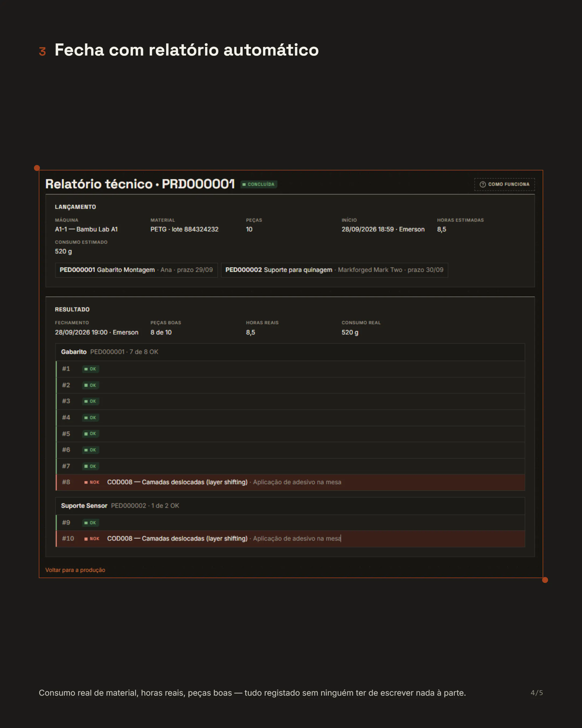The width and height of the screenshot is (582, 728).
Task: Click the piece number #5 label
Action: coord(66,434)
